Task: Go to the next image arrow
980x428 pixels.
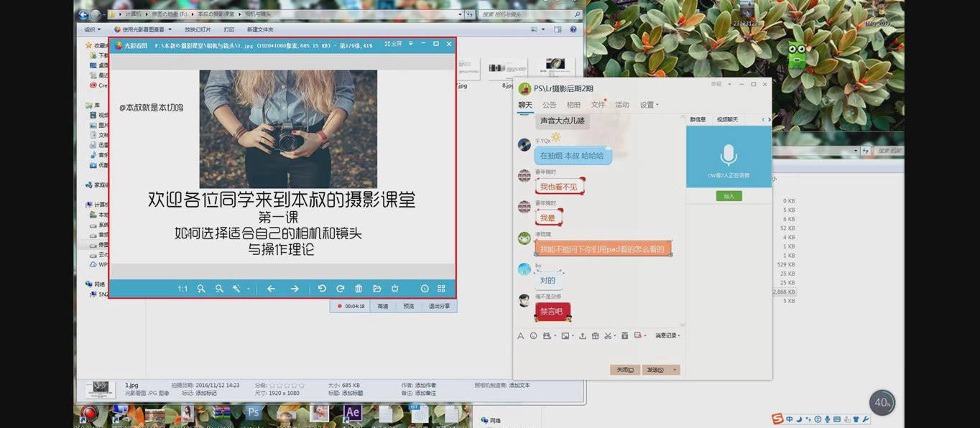Action: 295,289
